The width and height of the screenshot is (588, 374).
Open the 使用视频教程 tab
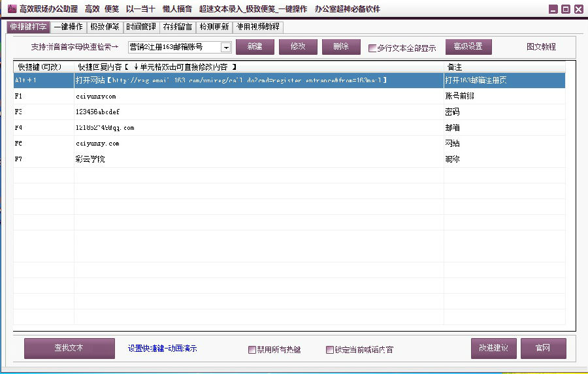click(x=257, y=27)
